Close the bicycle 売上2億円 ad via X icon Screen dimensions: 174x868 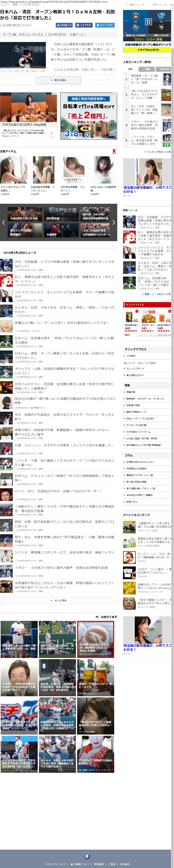[x=116, y=94]
